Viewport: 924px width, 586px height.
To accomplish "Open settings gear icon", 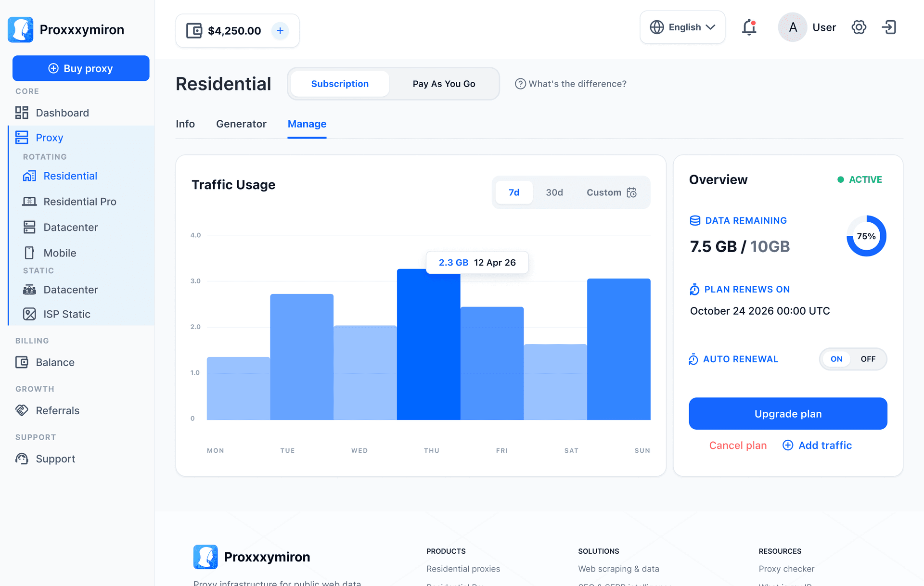I will click(x=859, y=27).
